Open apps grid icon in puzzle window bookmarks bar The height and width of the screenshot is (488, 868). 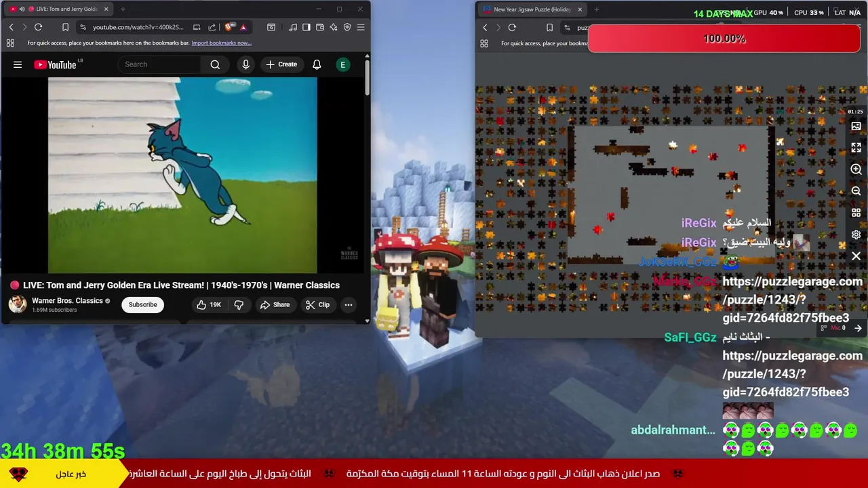(x=484, y=43)
